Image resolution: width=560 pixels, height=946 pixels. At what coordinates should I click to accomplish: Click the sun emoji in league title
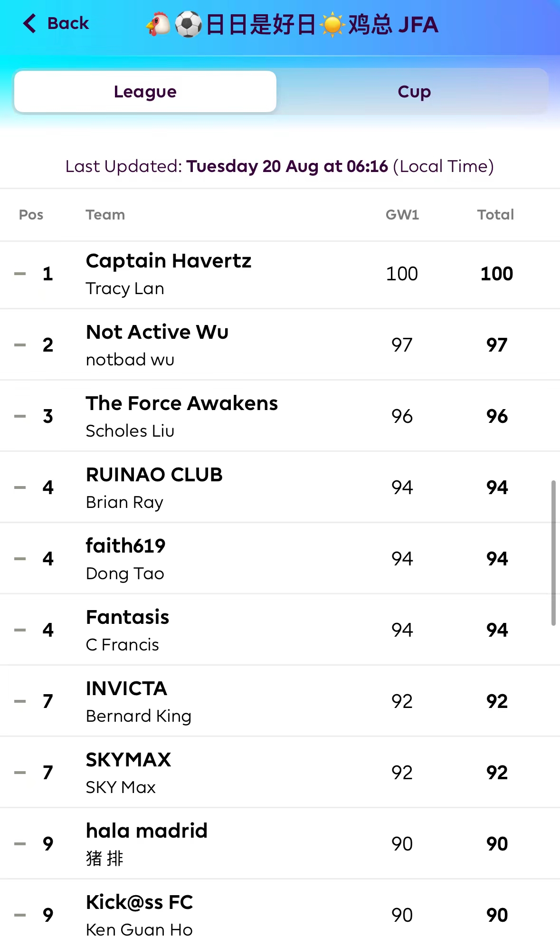[x=332, y=25]
